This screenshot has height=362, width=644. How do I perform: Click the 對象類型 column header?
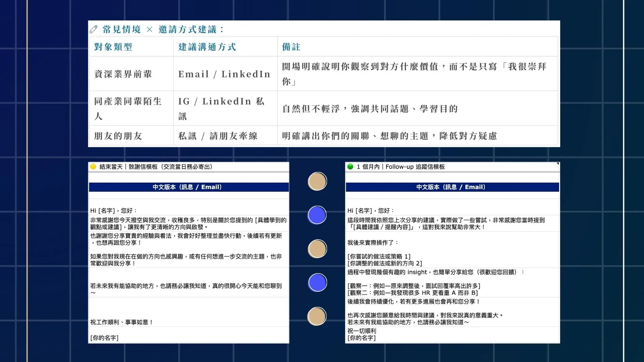coord(113,47)
